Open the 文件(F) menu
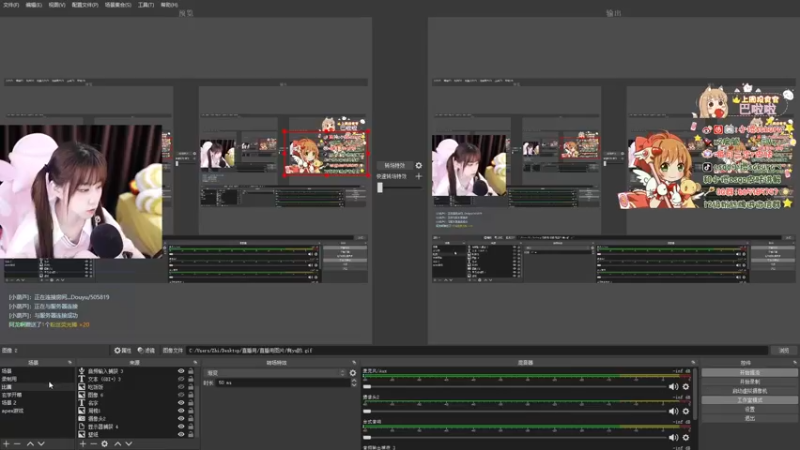Viewport: 800px width, 450px height. point(11,5)
